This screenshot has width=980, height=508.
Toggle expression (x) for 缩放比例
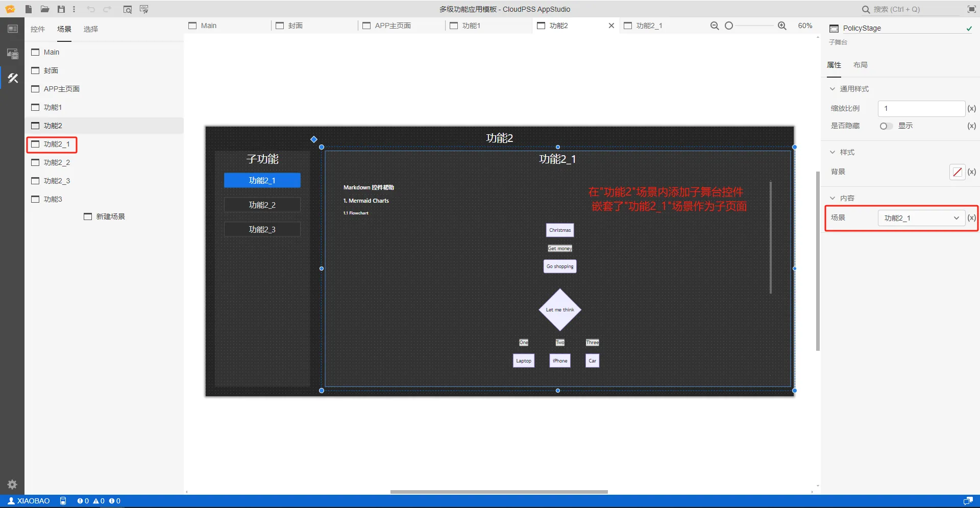point(972,108)
